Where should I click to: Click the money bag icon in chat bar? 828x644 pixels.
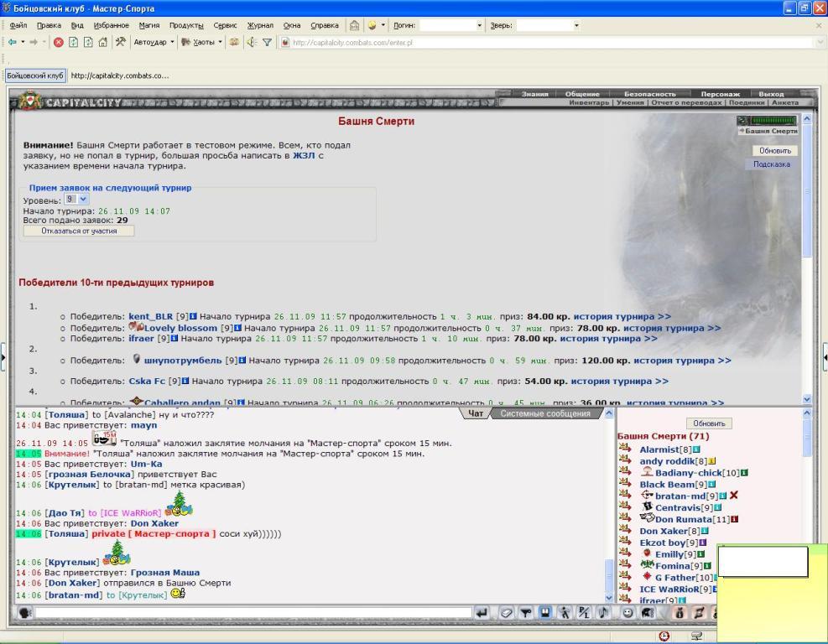(x=680, y=613)
